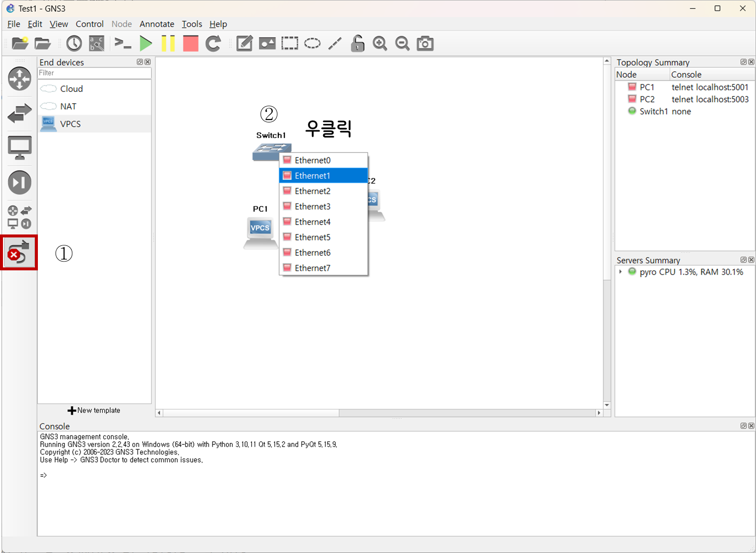Choose Ethernet7 from the port list
This screenshot has height=553, width=756.
click(x=324, y=268)
